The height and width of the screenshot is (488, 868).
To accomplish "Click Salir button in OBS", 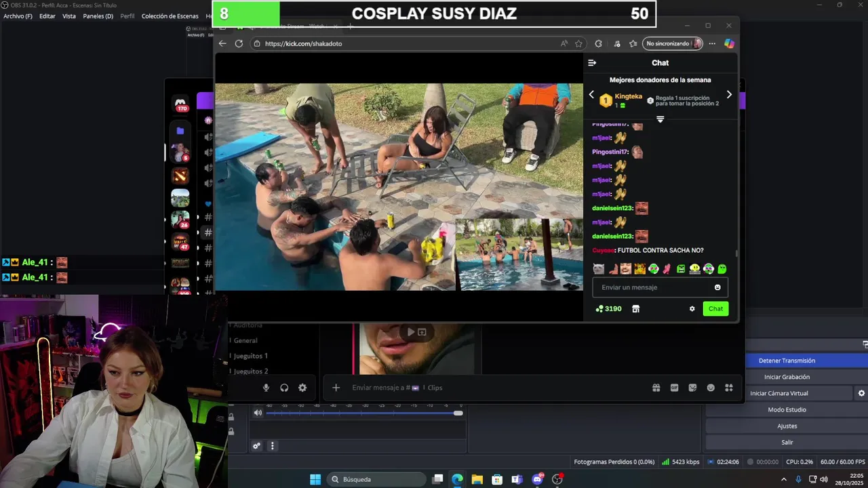I will [x=787, y=442].
